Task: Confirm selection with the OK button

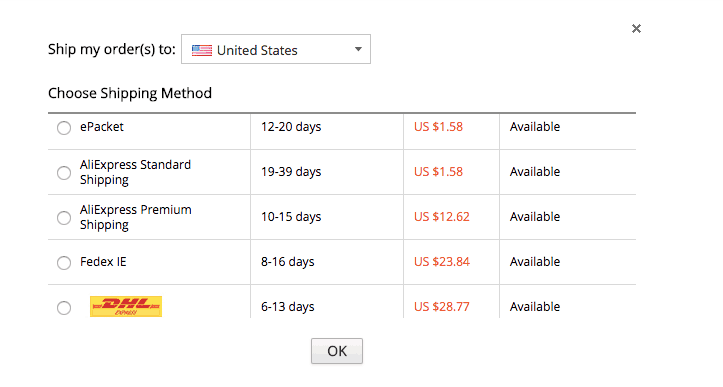Action: (337, 351)
